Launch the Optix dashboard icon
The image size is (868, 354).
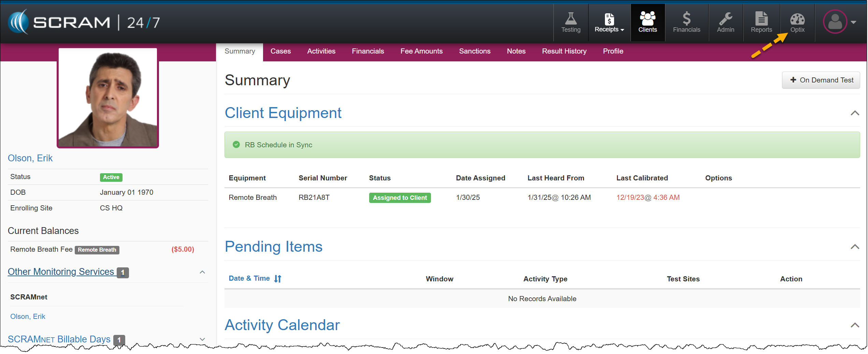coord(797,23)
